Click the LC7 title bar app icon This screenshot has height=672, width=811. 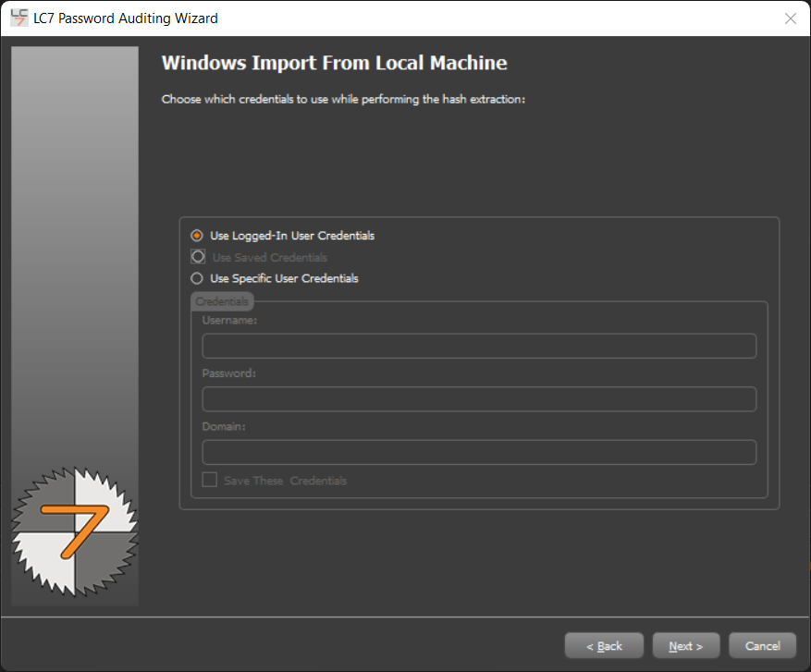(x=19, y=18)
